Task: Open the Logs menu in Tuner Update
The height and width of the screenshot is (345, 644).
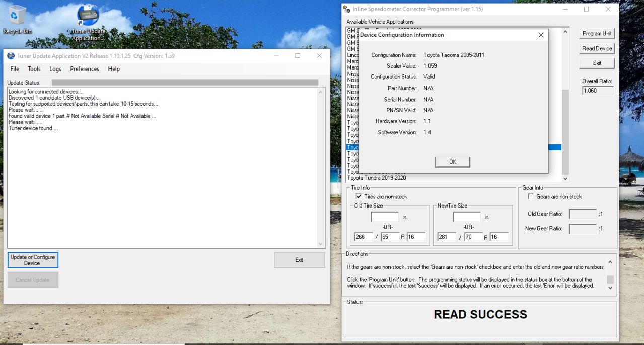Action: tap(55, 69)
